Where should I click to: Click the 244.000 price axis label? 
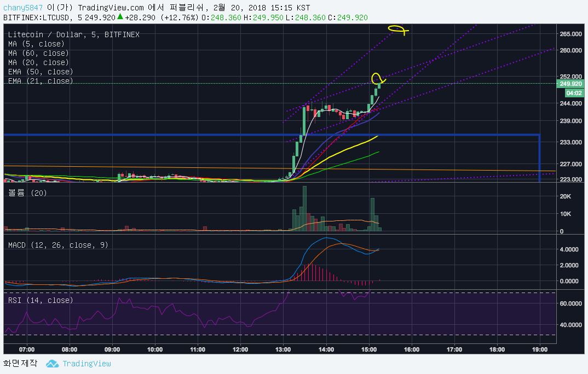click(570, 103)
